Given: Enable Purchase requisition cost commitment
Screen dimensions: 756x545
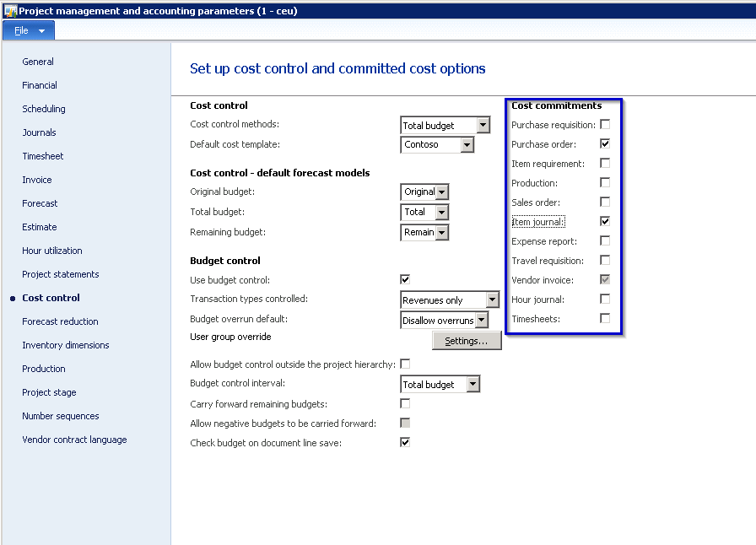Looking at the screenshot, I should 605,125.
